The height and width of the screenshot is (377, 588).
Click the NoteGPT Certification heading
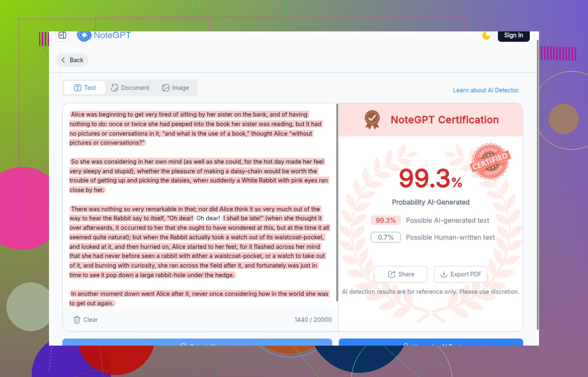[444, 120]
